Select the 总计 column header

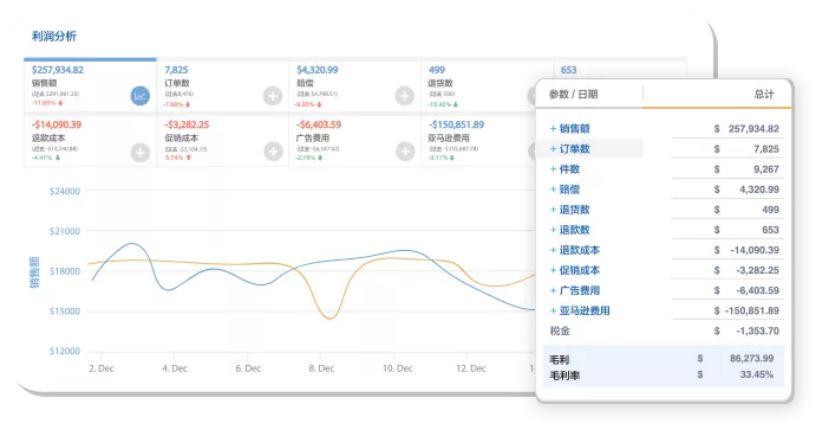click(764, 94)
